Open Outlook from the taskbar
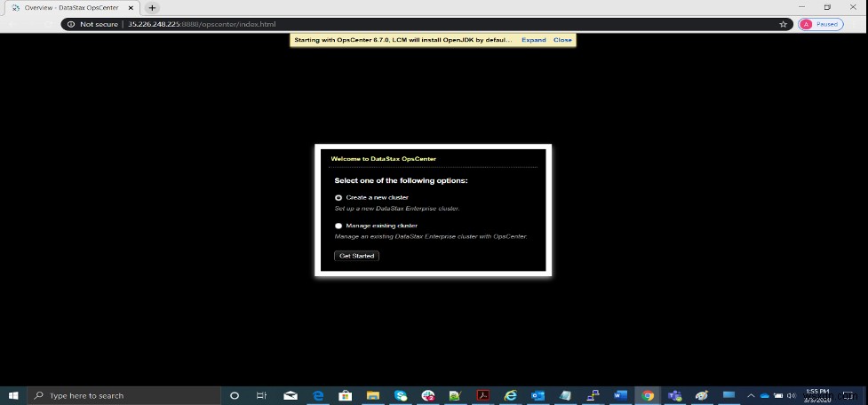This screenshot has height=405, width=868. [538, 395]
